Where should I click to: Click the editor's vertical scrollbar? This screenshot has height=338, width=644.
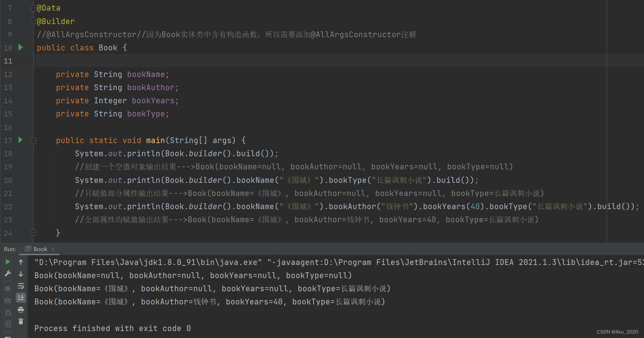641,110
